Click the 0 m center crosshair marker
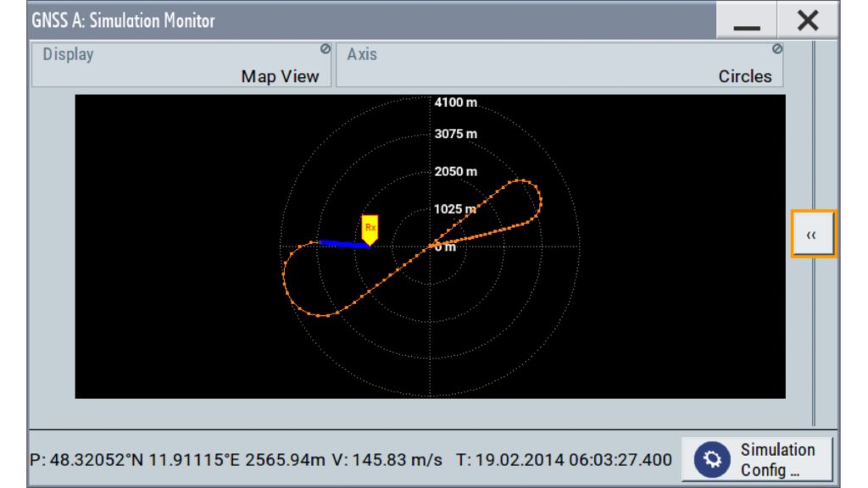The height and width of the screenshot is (488, 868). (431, 247)
